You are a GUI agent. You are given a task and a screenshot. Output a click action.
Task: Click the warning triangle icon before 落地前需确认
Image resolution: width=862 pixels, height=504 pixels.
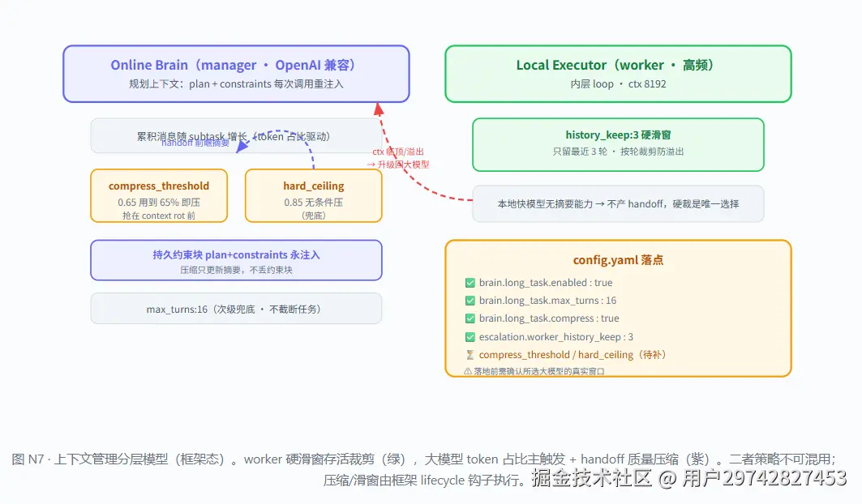tap(468, 372)
